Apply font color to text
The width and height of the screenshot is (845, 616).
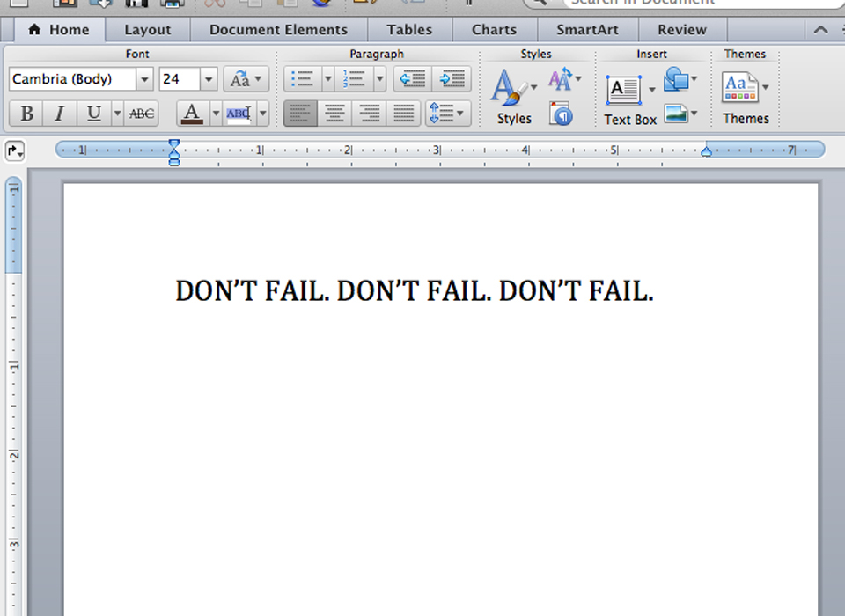click(x=193, y=114)
